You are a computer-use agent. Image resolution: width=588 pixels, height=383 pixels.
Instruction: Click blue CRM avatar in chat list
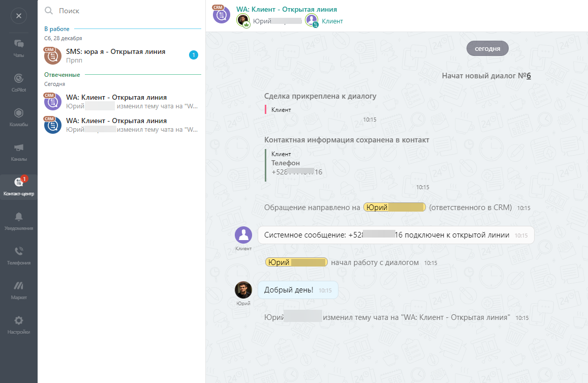click(52, 125)
